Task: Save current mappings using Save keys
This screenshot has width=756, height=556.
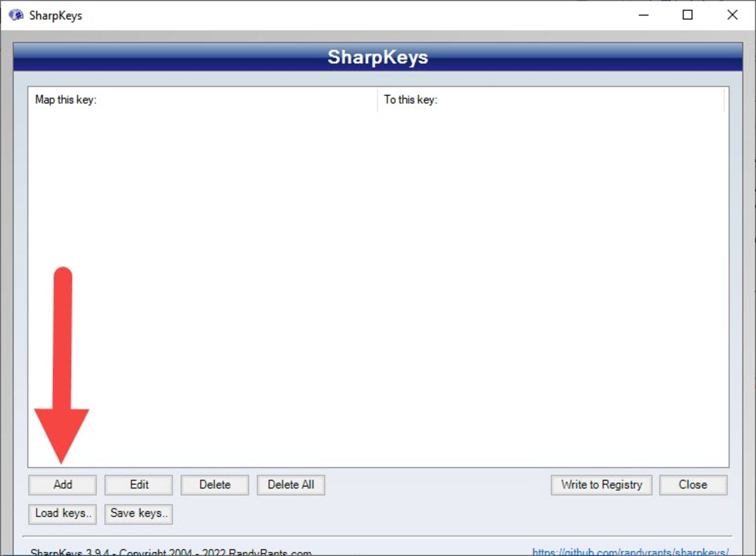Action: coord(138,514)
